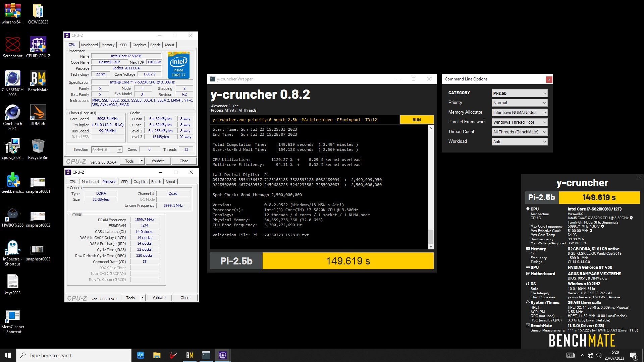The image size is (644, 362).
Task: Click Validate in bottom CPU-Z window
Action: (x=159, y=298)
